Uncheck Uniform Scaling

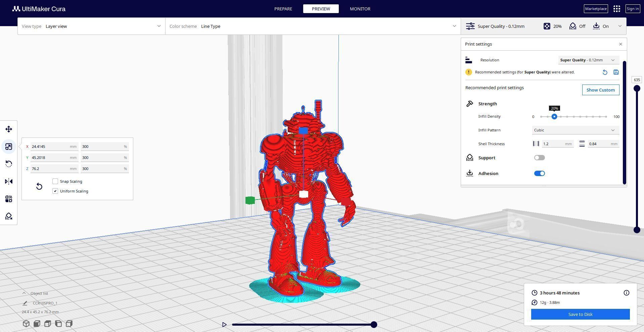(x=55, y=191)
